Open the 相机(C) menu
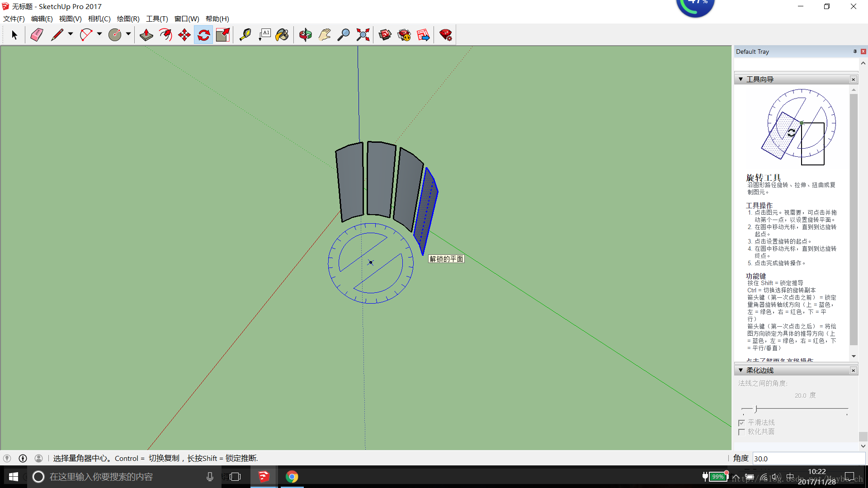Viewport: 868px width, 488px height. click(99, 19)
